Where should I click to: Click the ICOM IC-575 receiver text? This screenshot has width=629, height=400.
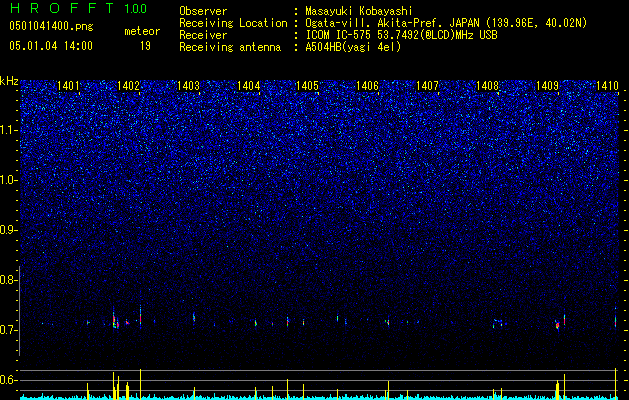(401, 35)
